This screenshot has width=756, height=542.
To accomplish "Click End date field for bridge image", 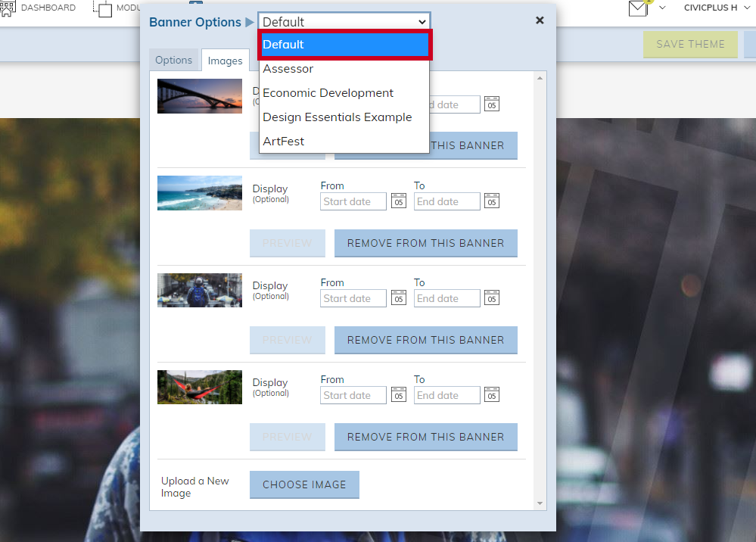I will pyautogui.click(x=455, y=104).
